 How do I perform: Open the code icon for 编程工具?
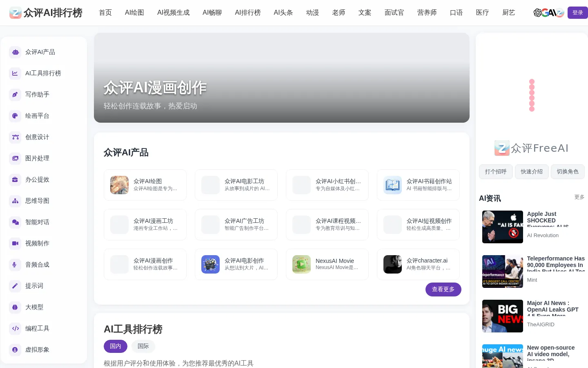click(x=15, y=328)
